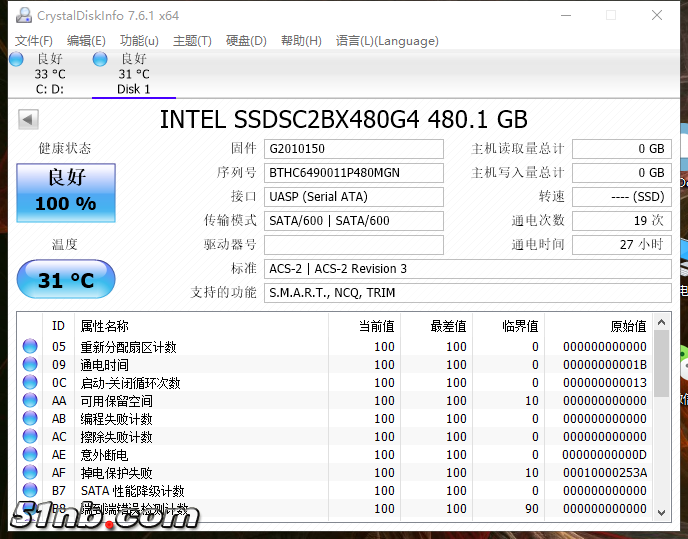Open the 功能(u) menu

click(139, 41)
